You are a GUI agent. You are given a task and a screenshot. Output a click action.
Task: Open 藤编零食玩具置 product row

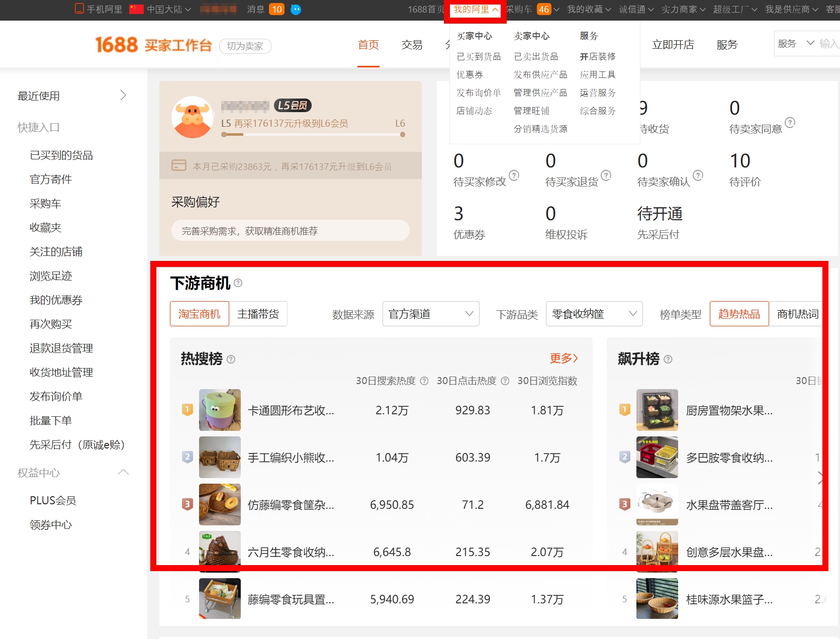pos(382,599)
